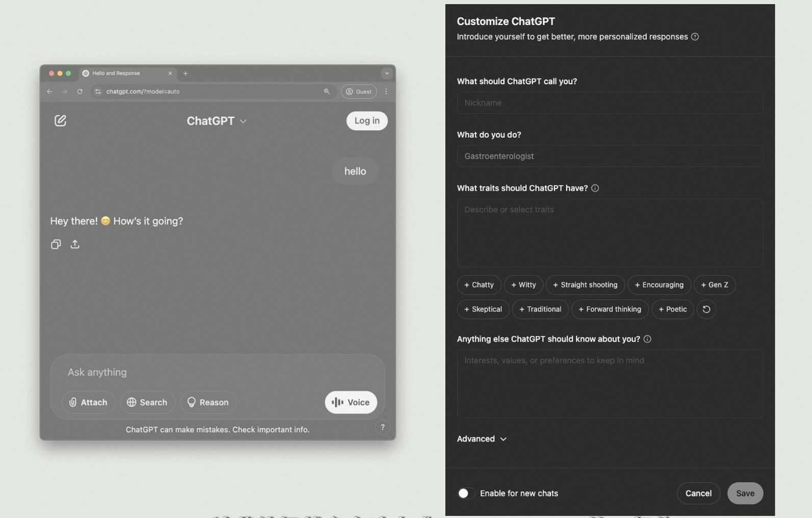
Task: Click the Interests, values, or preferences textarea
Action: [x=610, y=384]
